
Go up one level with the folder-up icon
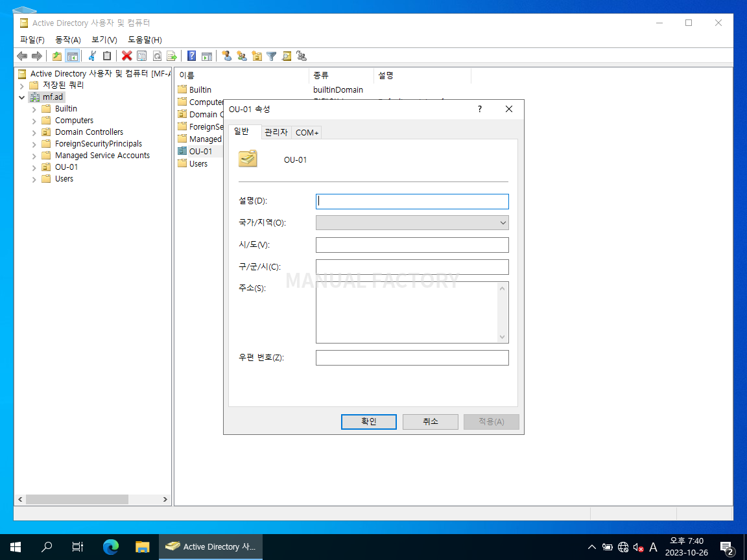(x=57, y=56)
